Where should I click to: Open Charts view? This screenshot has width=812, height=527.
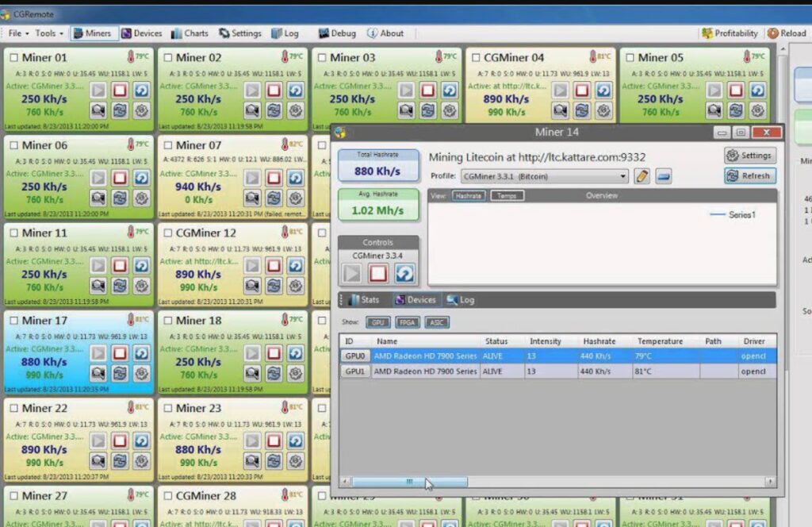(190, 33)
